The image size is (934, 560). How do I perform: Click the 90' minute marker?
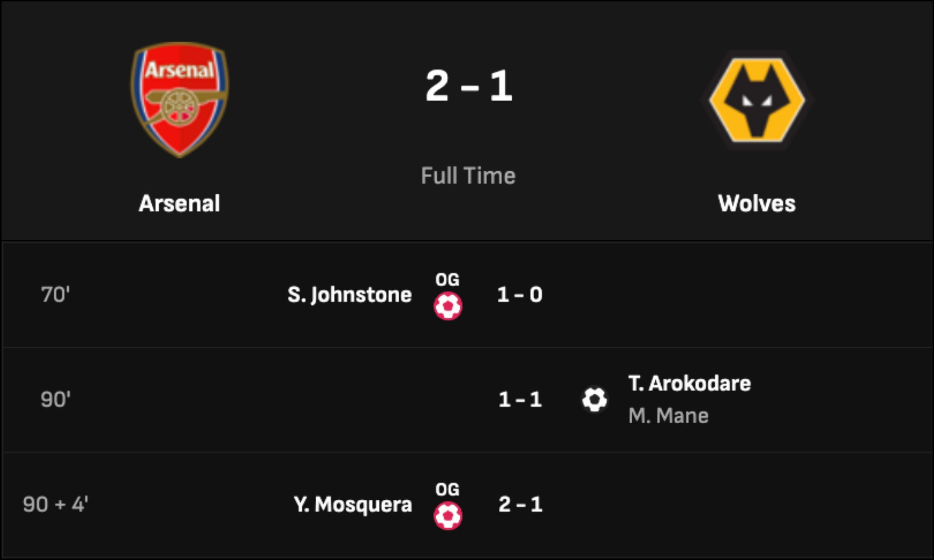point(56,399)
